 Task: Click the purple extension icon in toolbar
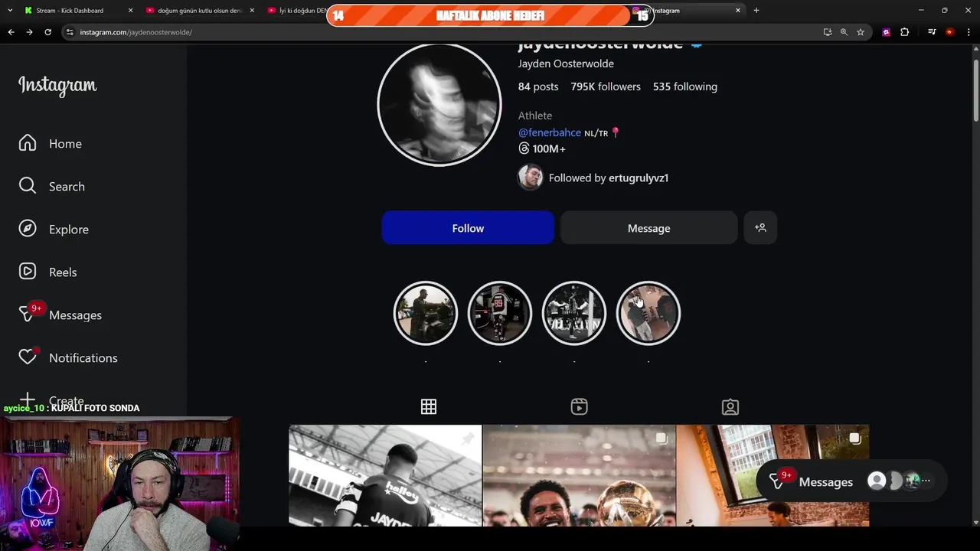(x=887, y=32)
